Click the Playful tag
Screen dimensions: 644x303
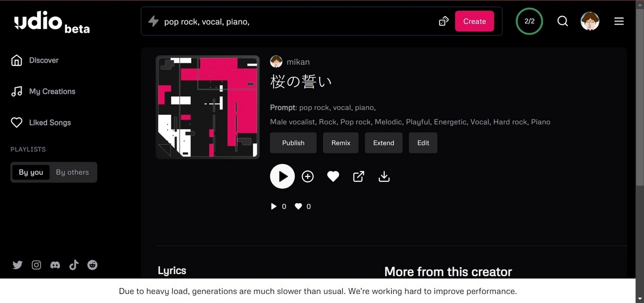[x=418, y=122]
